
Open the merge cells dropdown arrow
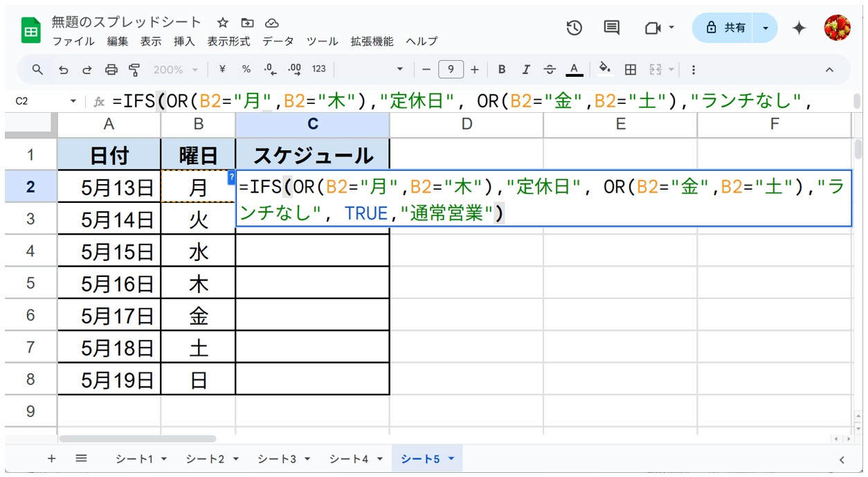coord(671,69)
